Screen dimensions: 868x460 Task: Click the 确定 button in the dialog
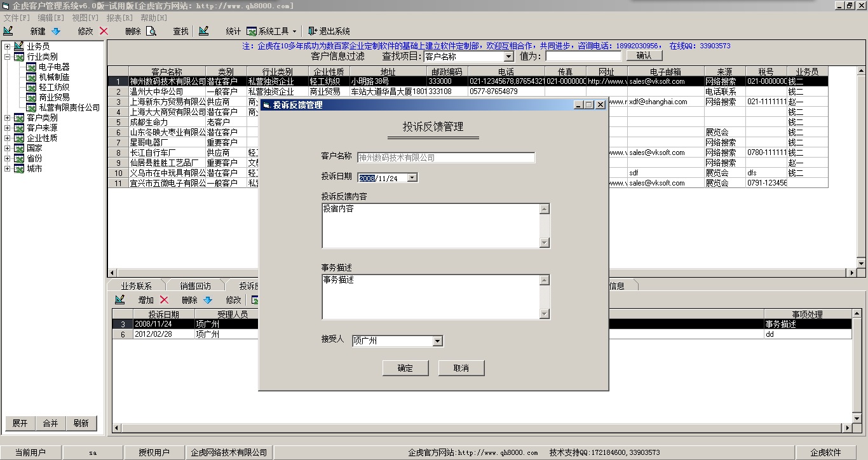point(405,368)
